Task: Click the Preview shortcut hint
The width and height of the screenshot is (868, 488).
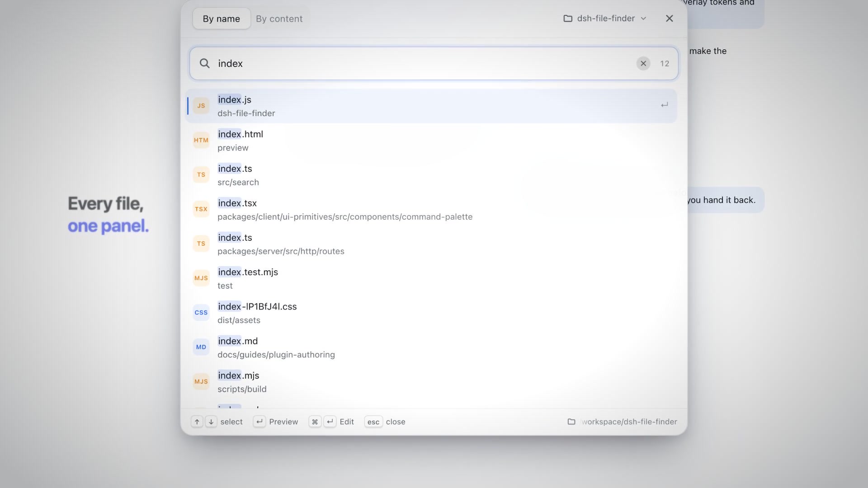Action: click(276, 422)
